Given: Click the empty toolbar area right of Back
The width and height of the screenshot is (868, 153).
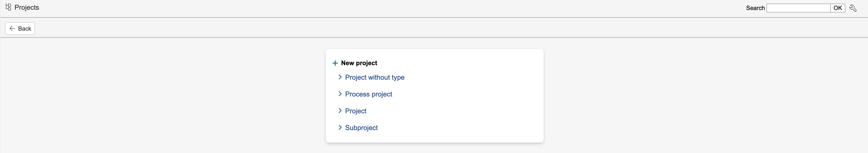Looking at the screenshot, I should pyautogui.click(x=404, y=28).
